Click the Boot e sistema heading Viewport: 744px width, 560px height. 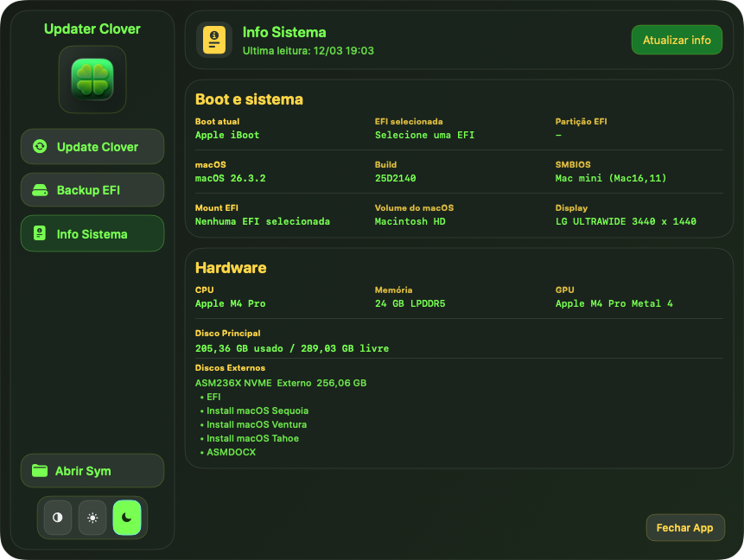249,99
